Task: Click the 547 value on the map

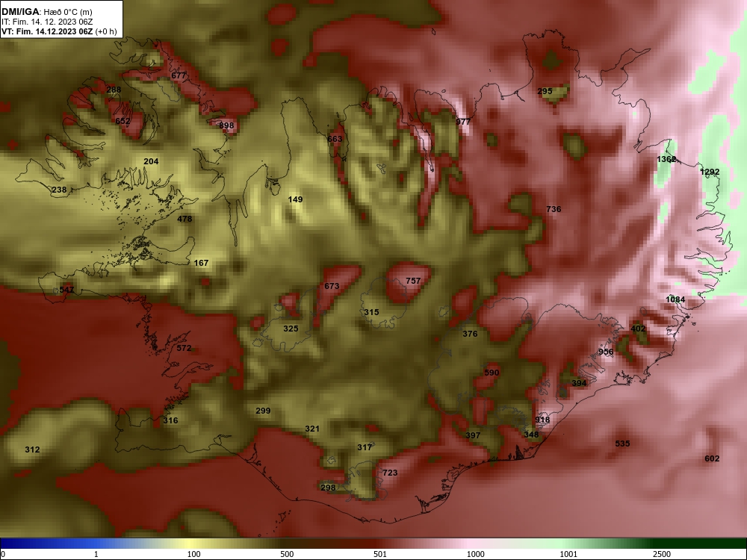Action: tap(66, 290)
